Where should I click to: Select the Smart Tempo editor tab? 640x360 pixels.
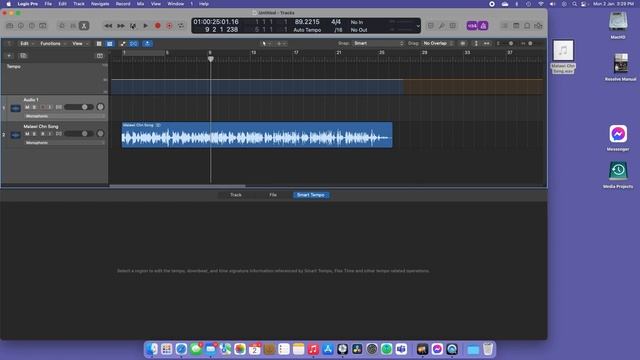tap(311, 195)
